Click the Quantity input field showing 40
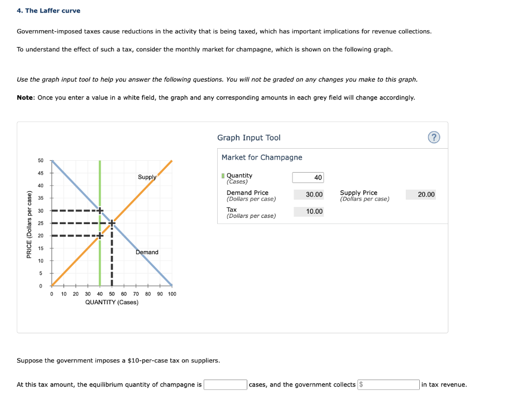The height and width of the screenshot is (404, 532). point(309,177)
